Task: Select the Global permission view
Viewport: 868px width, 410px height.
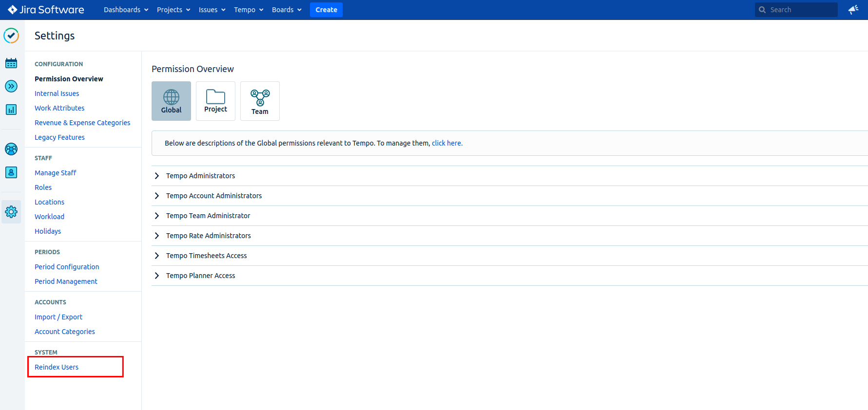Action: [171, 101]
